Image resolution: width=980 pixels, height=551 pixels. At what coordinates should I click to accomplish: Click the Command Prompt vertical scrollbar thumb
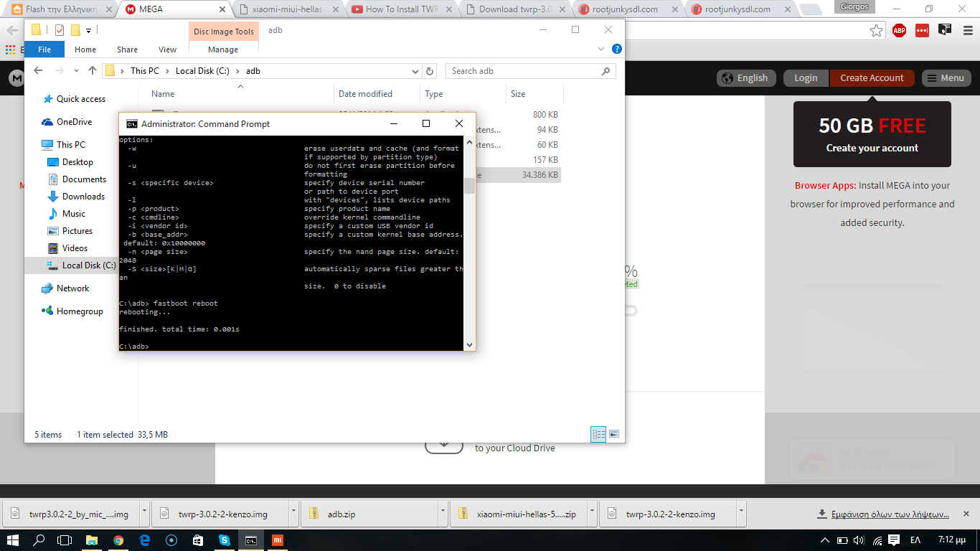[x=470, y=186]
